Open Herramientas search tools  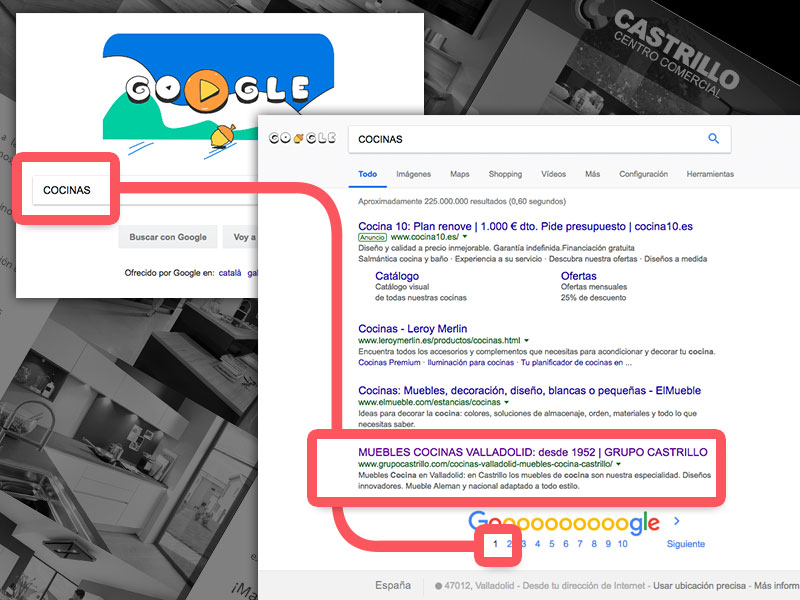(x=710, y=174)
